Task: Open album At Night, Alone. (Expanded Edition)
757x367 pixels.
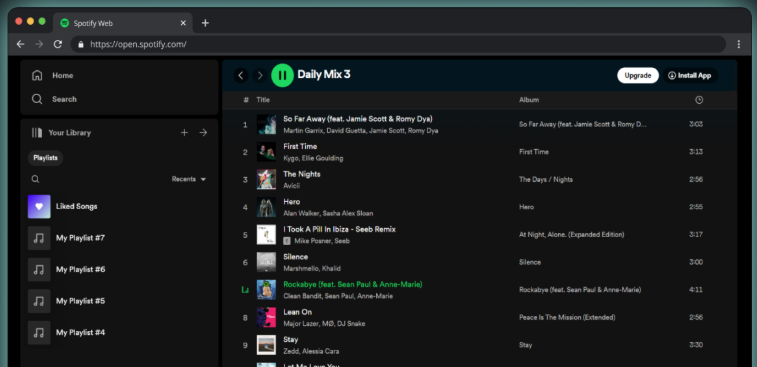Action: [571, 235]
